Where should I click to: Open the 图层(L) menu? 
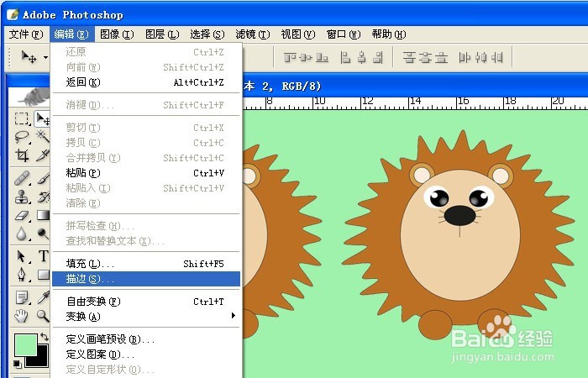tap(162, 34)
